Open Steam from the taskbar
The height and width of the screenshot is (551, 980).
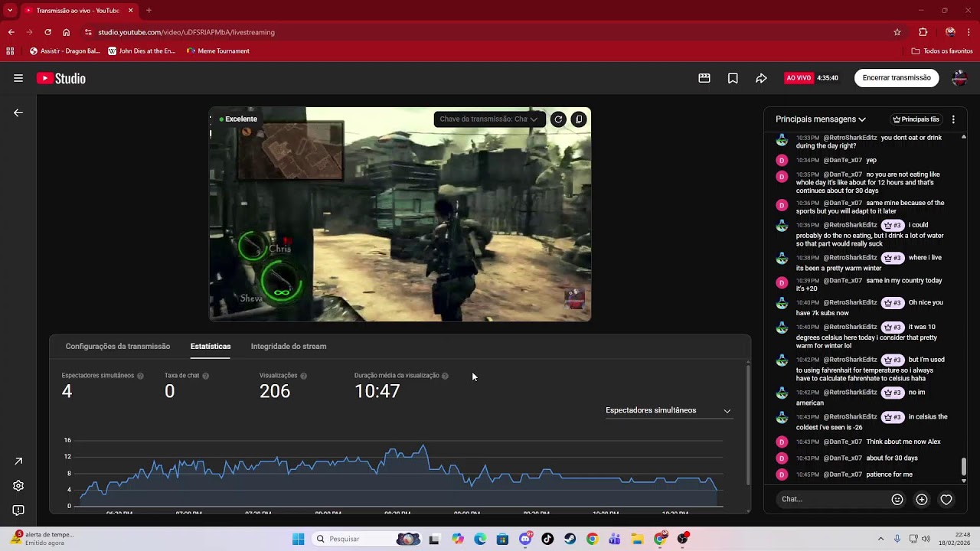coord(570,539)
